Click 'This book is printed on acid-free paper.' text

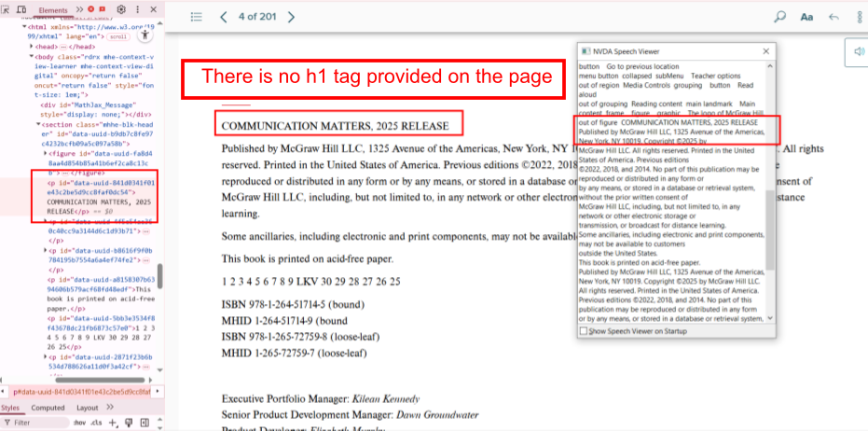(x=308, y=258)
